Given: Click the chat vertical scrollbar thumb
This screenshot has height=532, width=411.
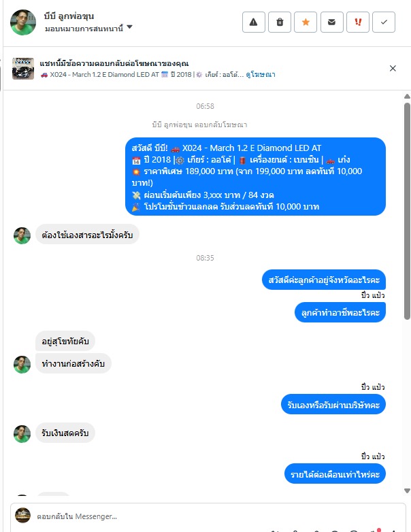Looking at the screenshot, I should coord(408,211).
